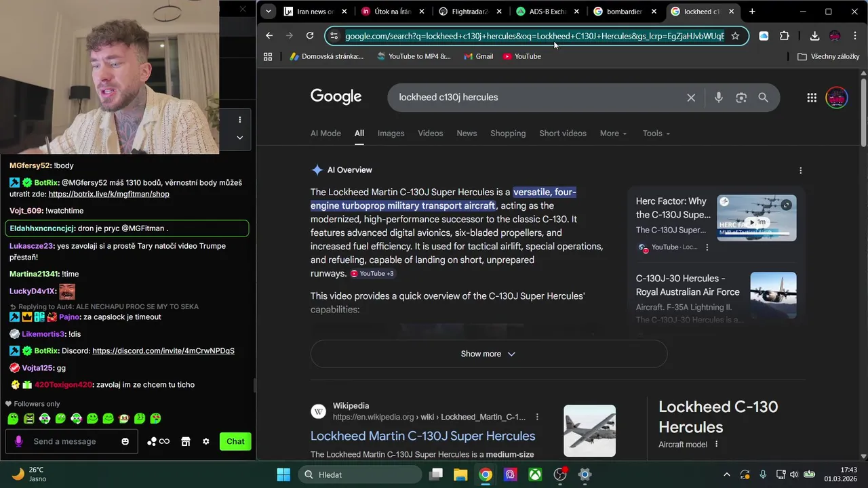Open channel points balance icon
Image resolution: width=868 pixels, height=488 pixels.
(158, 441)
